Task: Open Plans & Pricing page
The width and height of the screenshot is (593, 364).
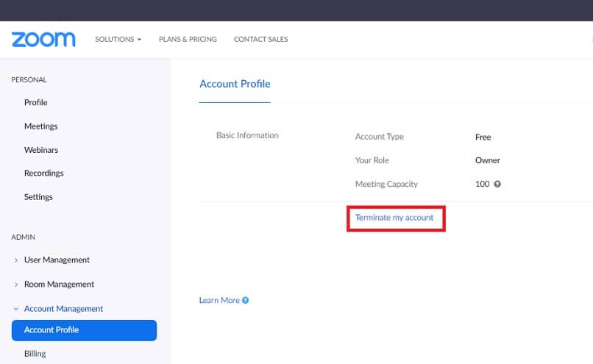Action: click(188, 39)
